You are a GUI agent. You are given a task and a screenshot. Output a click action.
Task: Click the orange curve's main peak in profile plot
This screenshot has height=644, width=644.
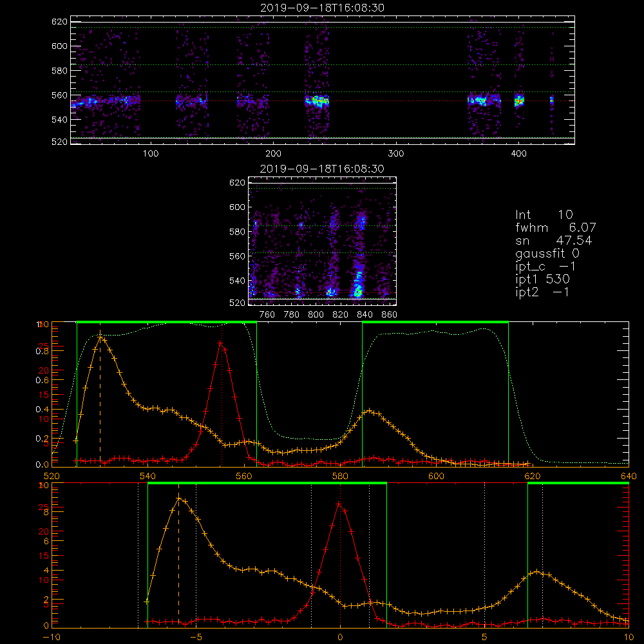click(100, 337)
